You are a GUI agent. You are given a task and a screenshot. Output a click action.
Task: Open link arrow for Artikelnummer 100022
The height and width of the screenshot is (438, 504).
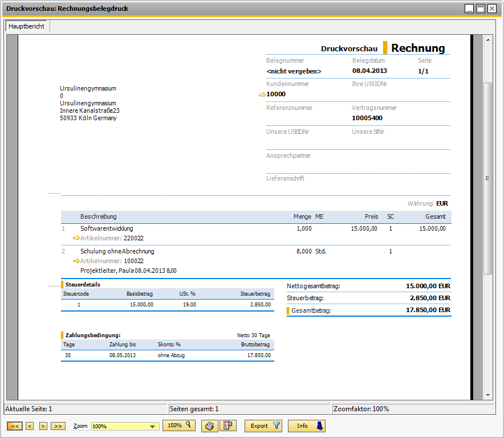point(76,261)
